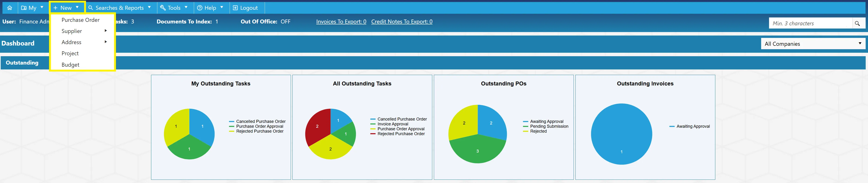Open the All Companies dropdown
This screenshot has width=868, height=183.
point(813,43)
